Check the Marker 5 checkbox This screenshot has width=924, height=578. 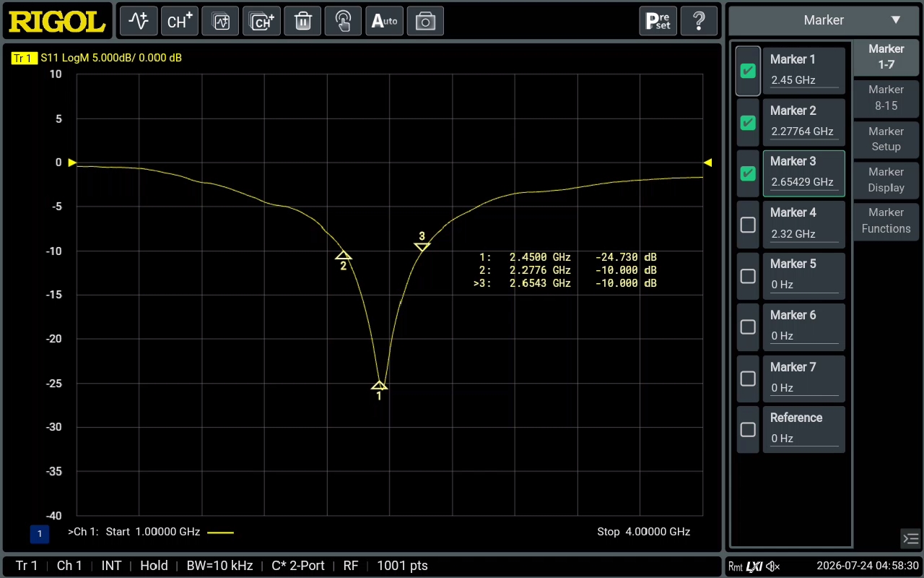[x=748, y=276]
